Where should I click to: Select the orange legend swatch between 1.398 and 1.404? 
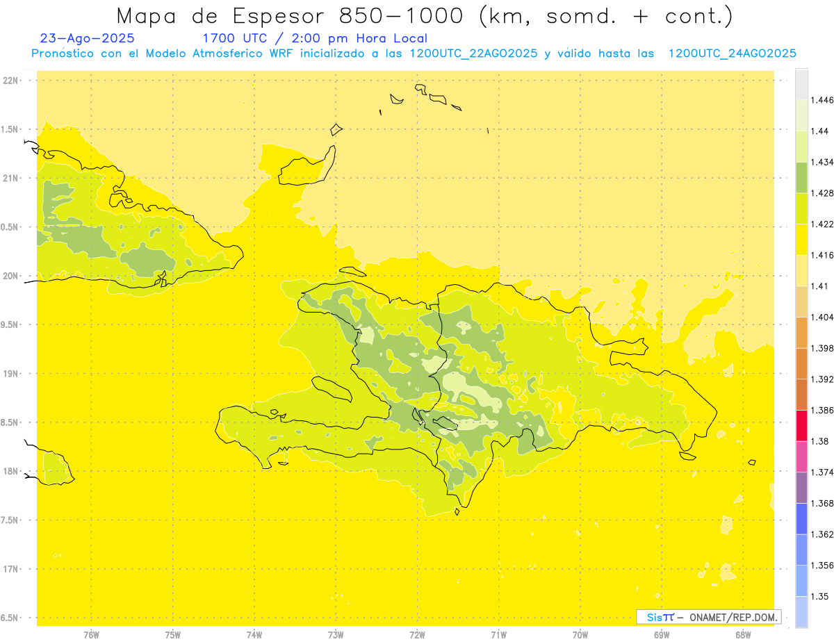pos(801,332)
